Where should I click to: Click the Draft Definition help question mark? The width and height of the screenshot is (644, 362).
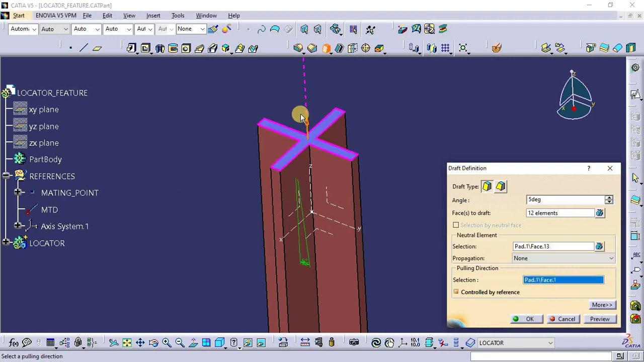589,168
